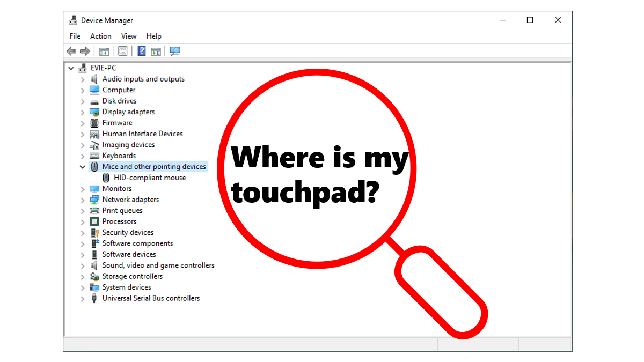
Task: Open the View menu
Action: (x=128, y=36)
